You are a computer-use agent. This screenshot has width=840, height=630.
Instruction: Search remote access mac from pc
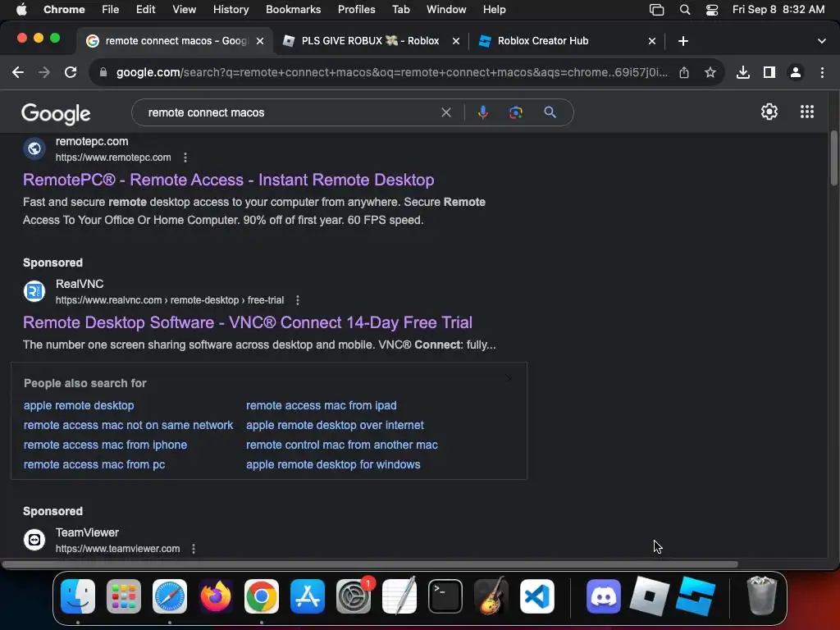(x=94, y=465)
